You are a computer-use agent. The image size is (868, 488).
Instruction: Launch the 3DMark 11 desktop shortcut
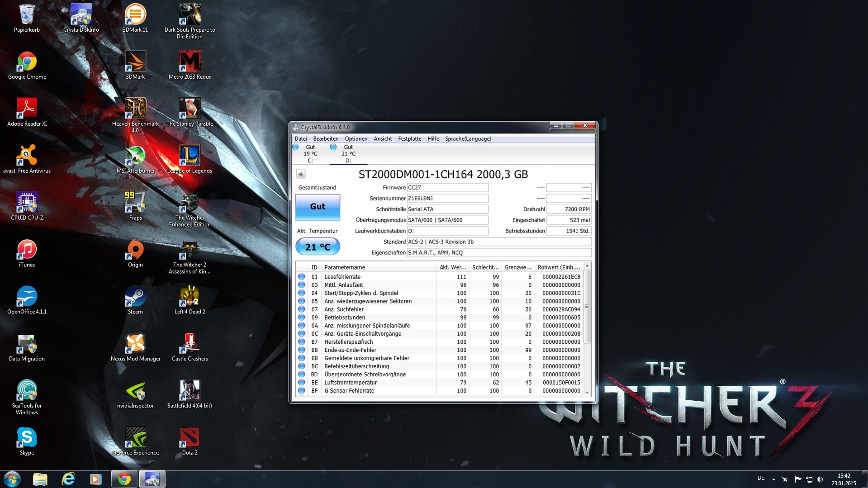(x=135, y=18)
